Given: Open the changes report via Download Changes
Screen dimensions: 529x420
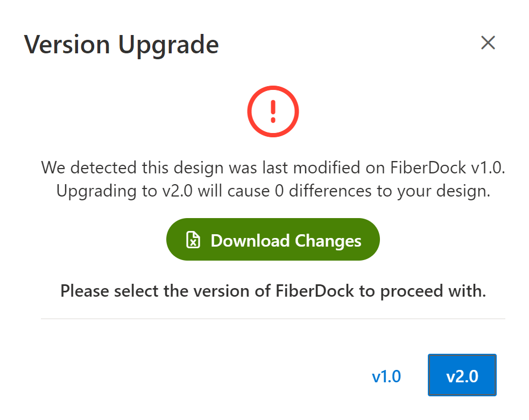Looking at the screenshot, I should (273, 240).
